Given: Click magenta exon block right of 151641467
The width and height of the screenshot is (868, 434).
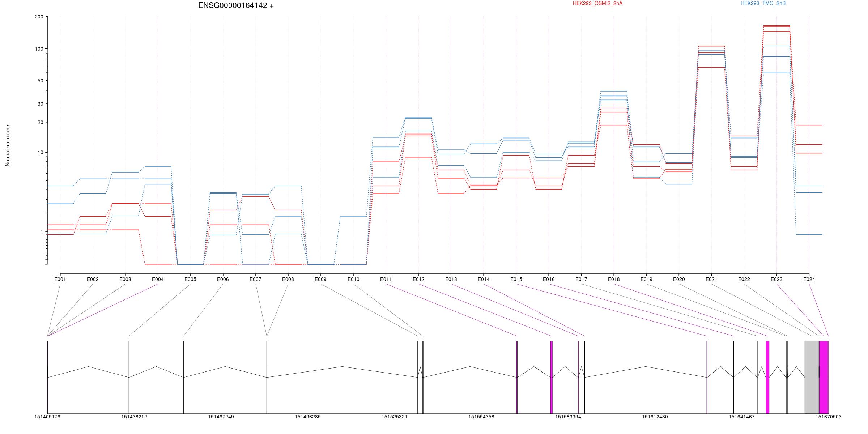Looking at the screenshot, I should 767,377.
